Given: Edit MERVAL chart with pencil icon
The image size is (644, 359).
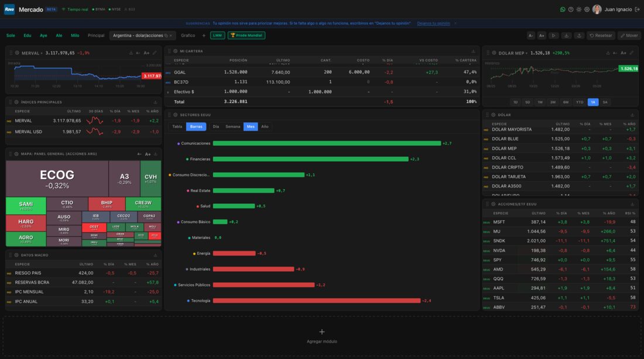Looking at the screenshot, I should (x=155, y=53).
